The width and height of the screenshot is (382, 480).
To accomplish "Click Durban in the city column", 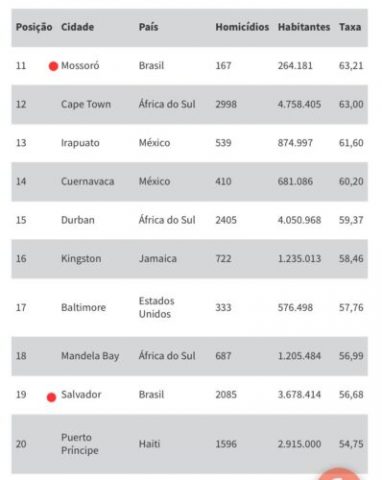I will pos(78,220).
